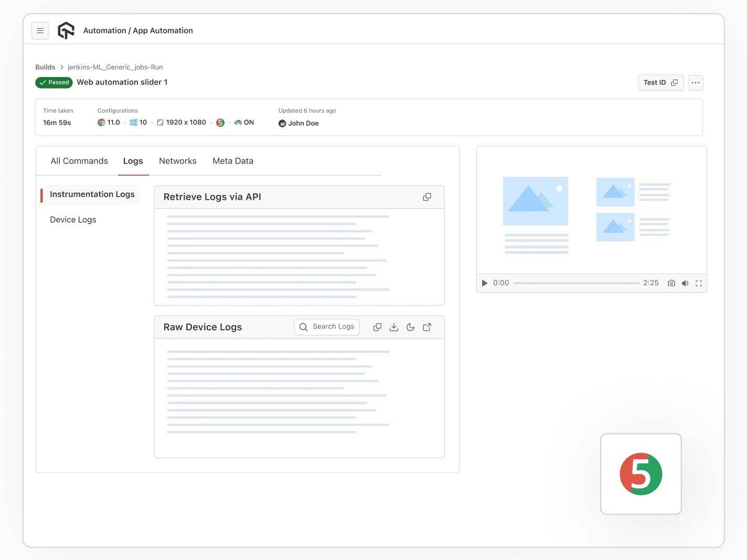Mute the video volume

(x=685, y=283)
